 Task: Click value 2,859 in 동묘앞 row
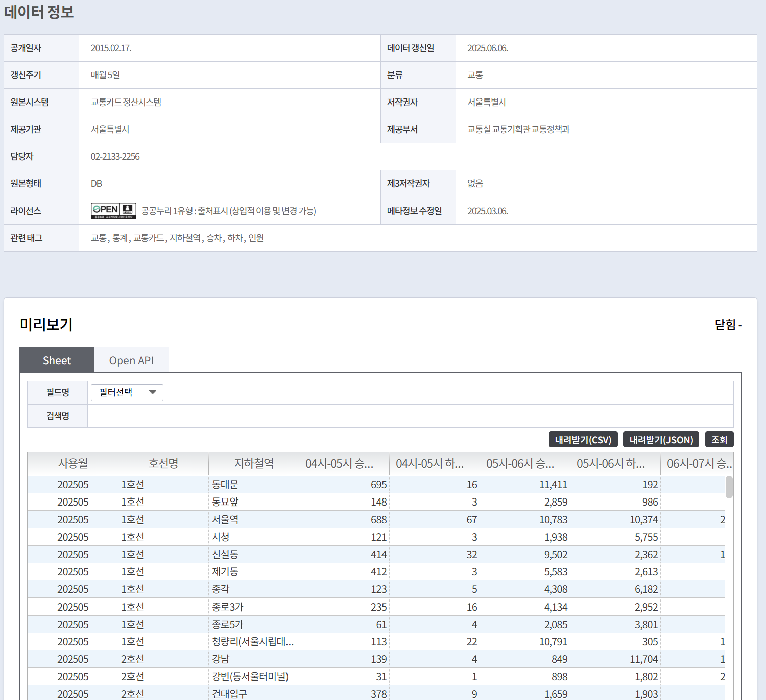[556, 502]
